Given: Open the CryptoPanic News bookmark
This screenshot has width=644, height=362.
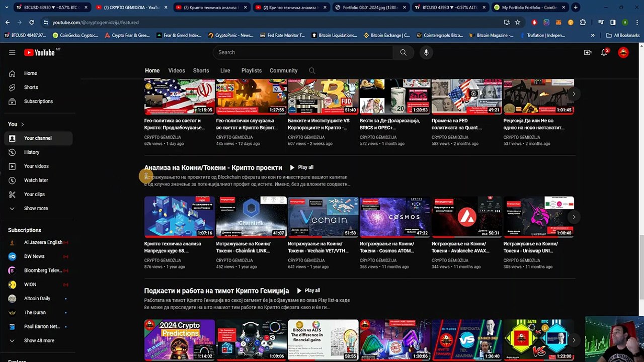Looking at the screenshot, I should (230, 36).
